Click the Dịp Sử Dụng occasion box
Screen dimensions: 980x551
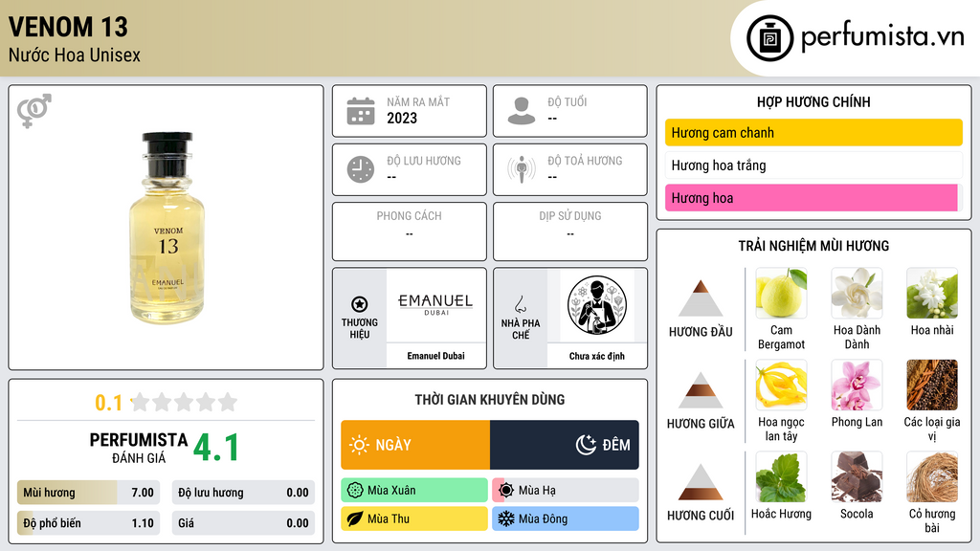coord(570,231)
